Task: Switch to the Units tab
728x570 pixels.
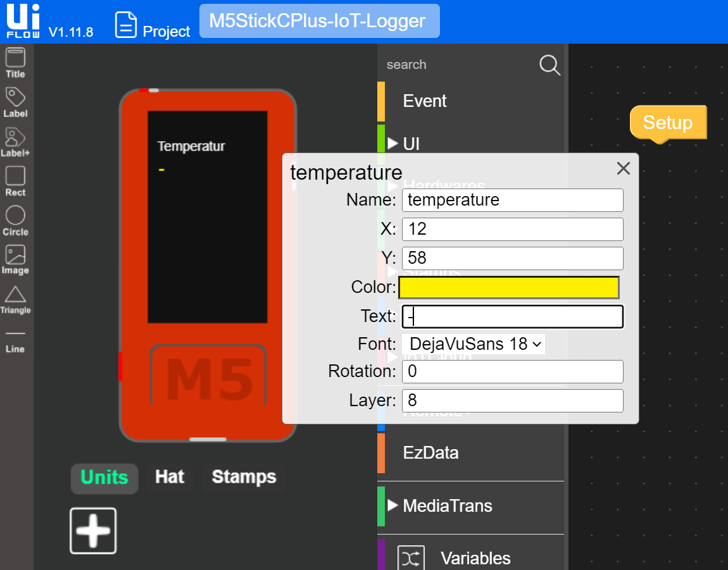Action: click(x=104, y=478)
